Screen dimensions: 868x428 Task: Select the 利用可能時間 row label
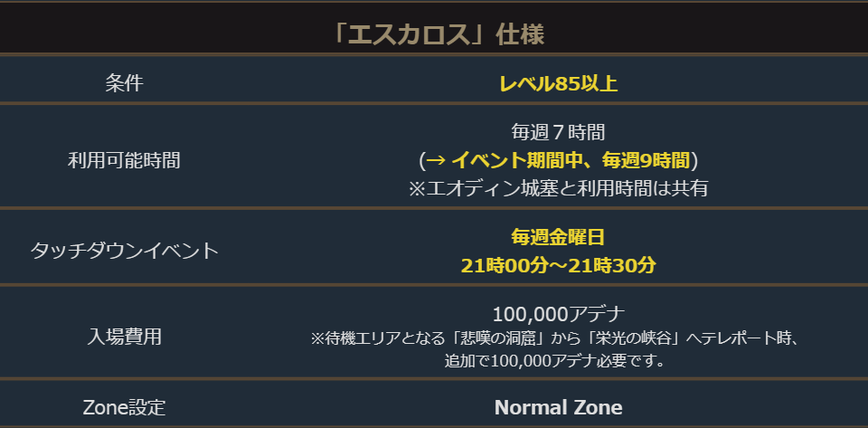pyautogui.click(x=124, y=160)
